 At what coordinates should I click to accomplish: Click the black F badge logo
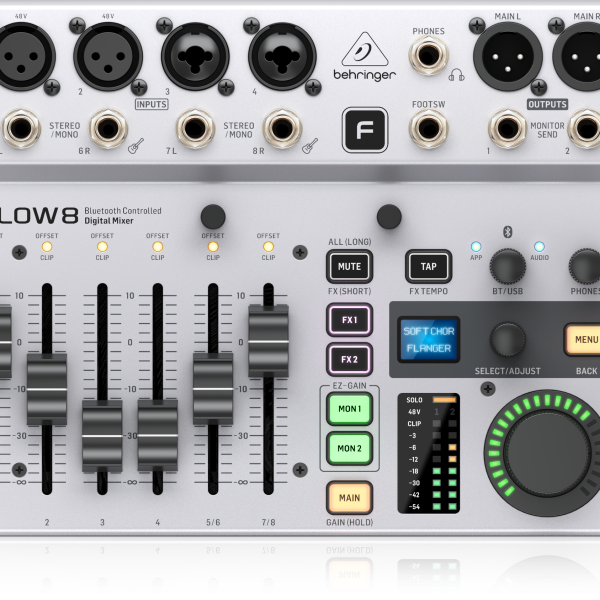point(365,130)
